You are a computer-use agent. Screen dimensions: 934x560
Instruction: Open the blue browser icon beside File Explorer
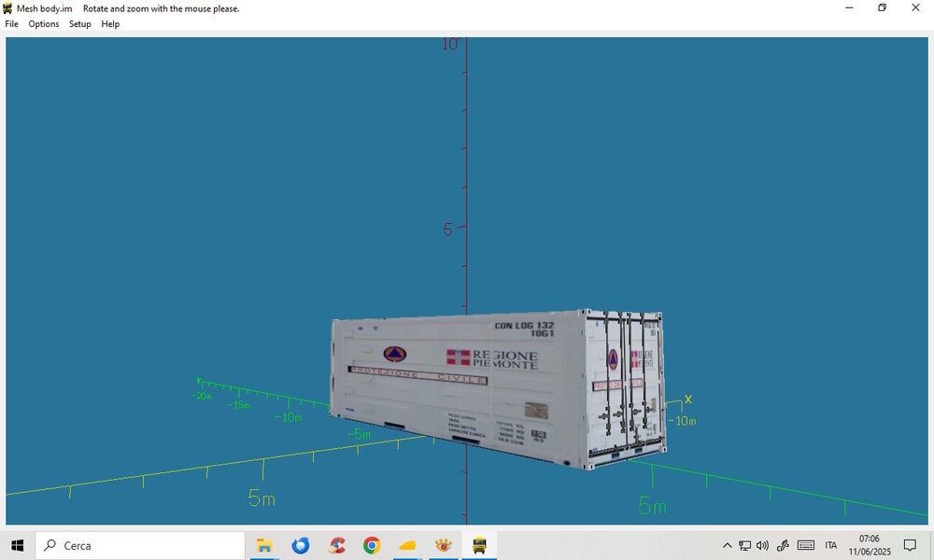point(300,545)
